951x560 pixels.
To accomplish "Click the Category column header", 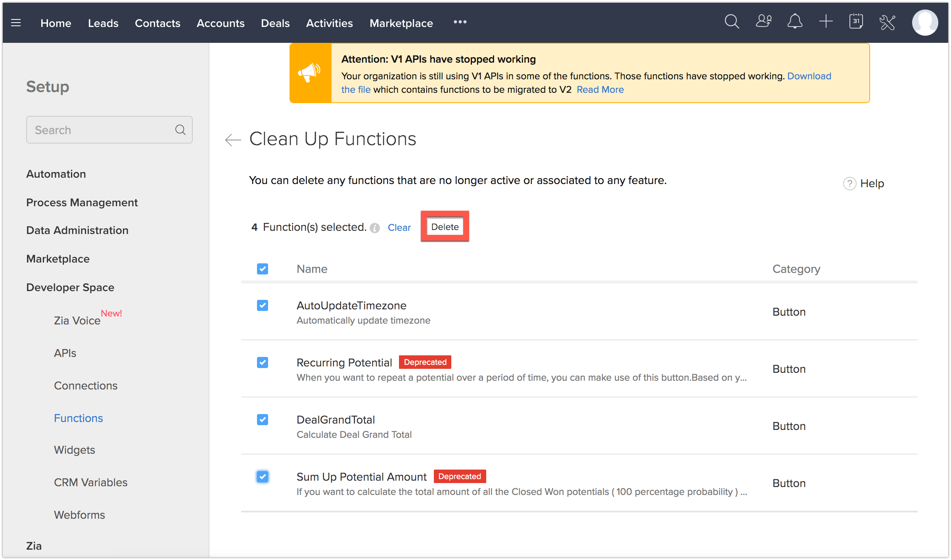I will (796, 269).
